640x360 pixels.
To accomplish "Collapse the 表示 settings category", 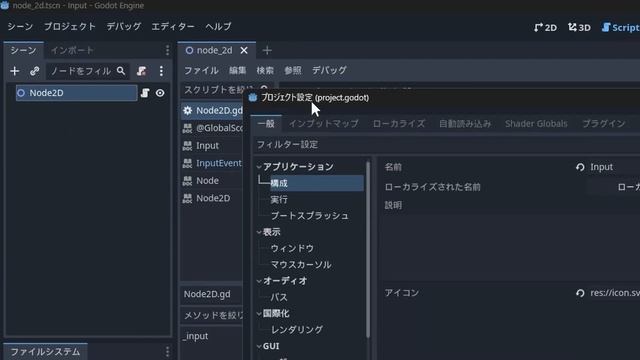I will tap(259, 232).
